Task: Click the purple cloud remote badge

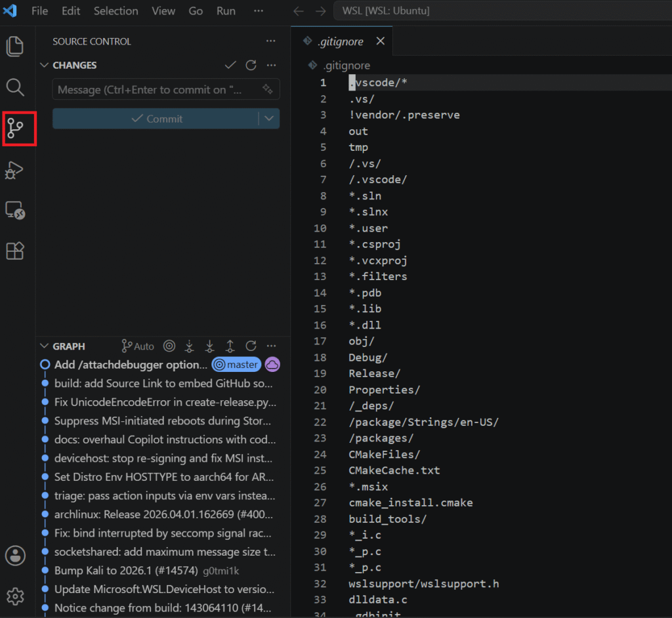Action: tap(272, 364)
